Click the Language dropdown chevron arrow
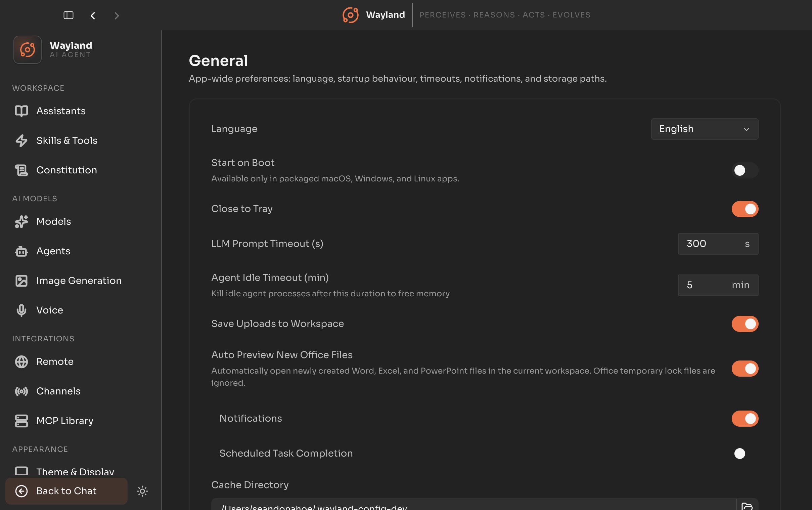 point(746,129)
